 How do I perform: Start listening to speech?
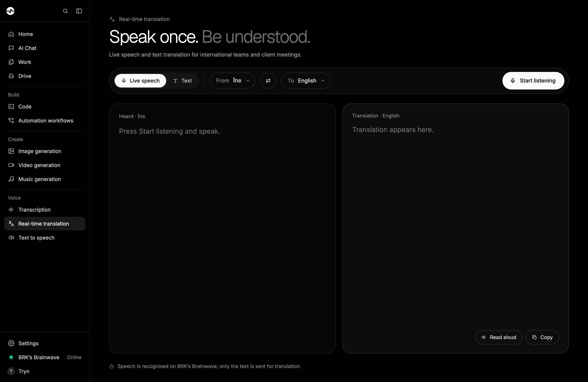(x=533, y=81)
